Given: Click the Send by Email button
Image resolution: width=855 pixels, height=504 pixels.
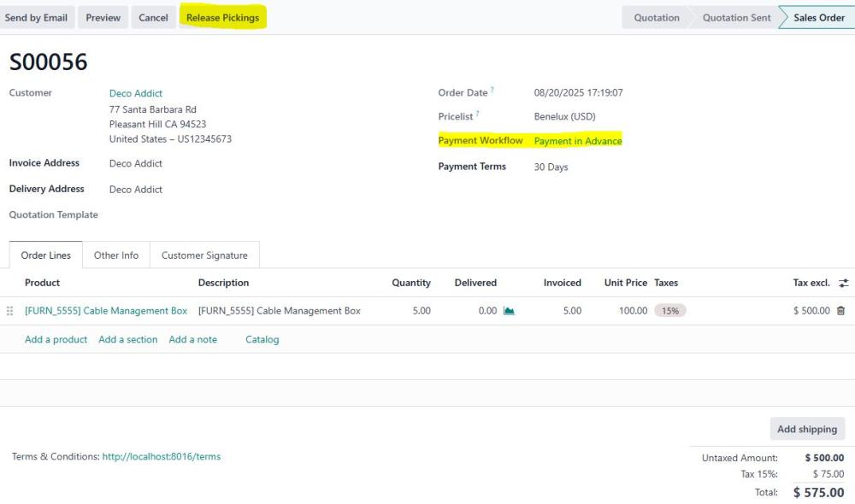Looking at the screenshot, I should tap(36, 17).
